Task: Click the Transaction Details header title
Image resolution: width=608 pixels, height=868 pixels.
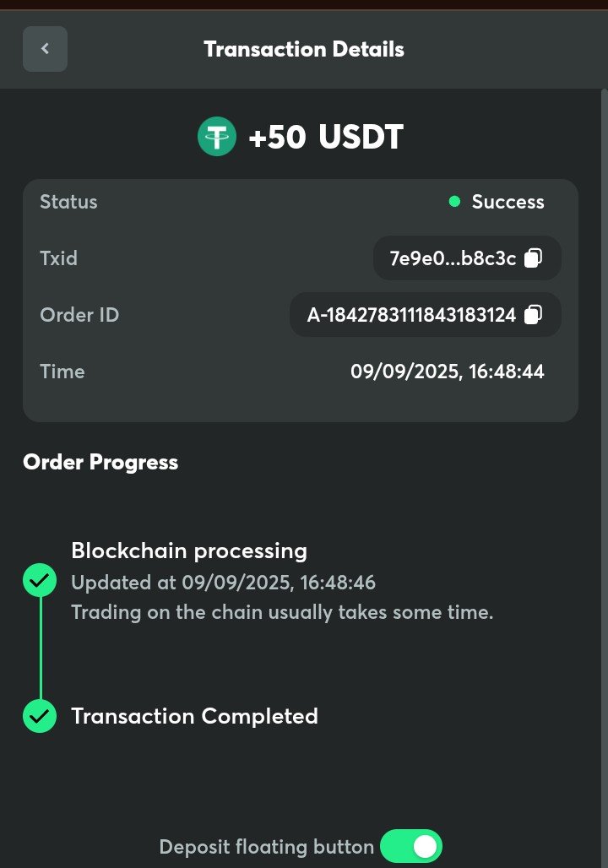Action: click(304, 49)
